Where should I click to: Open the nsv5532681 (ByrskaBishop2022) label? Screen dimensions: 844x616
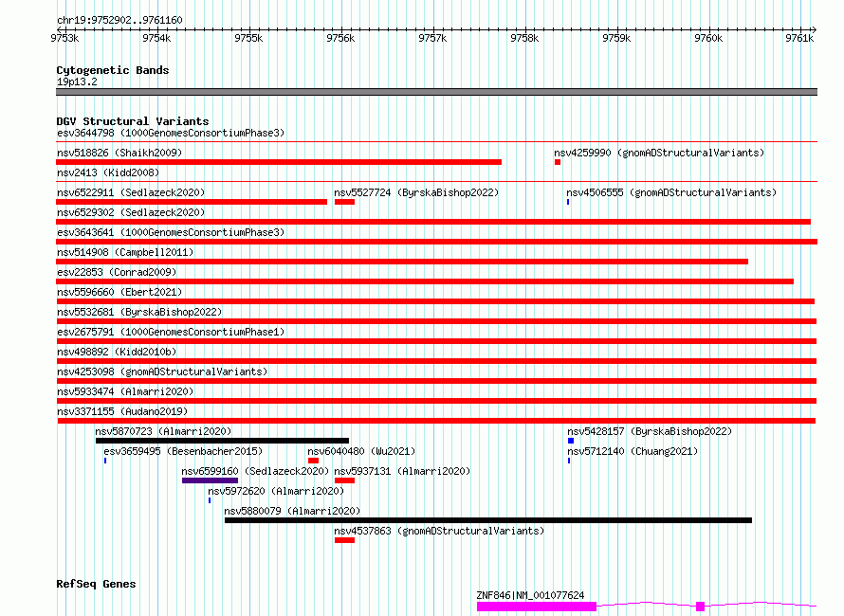[x=139, y=312]
